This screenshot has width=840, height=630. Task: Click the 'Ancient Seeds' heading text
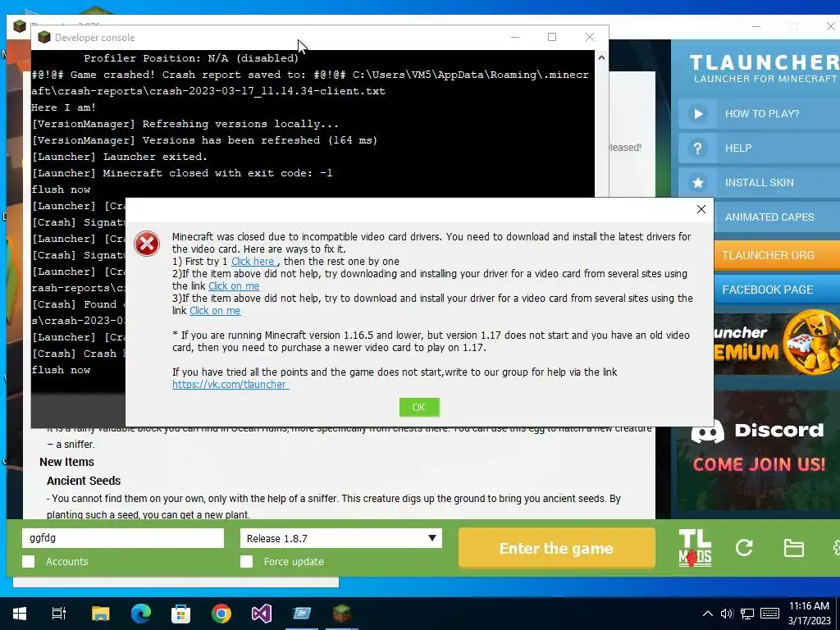84,481
